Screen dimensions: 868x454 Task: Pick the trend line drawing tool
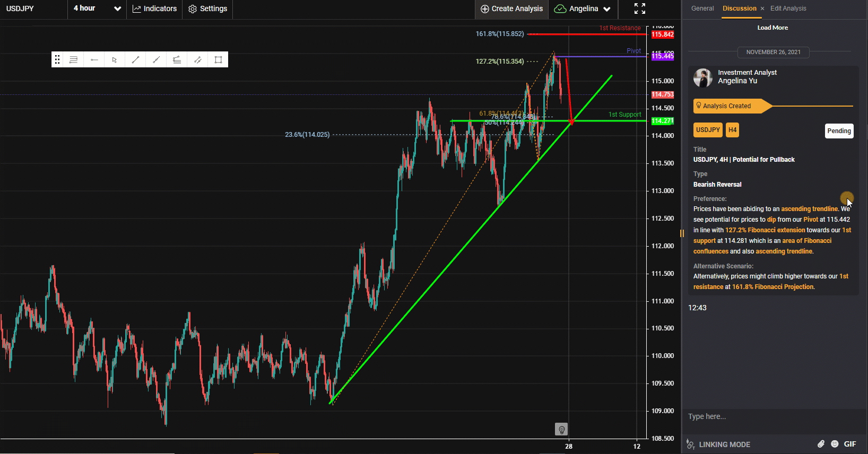coord(135,60)
